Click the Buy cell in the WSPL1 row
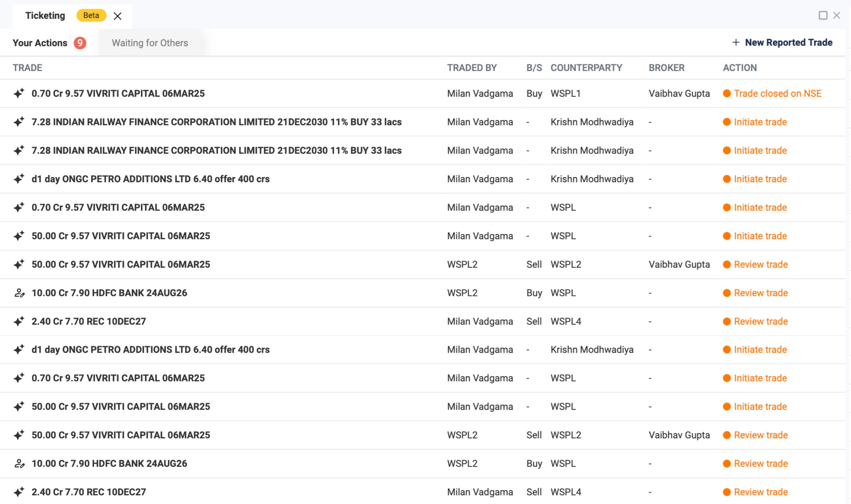 pos(534,94)
